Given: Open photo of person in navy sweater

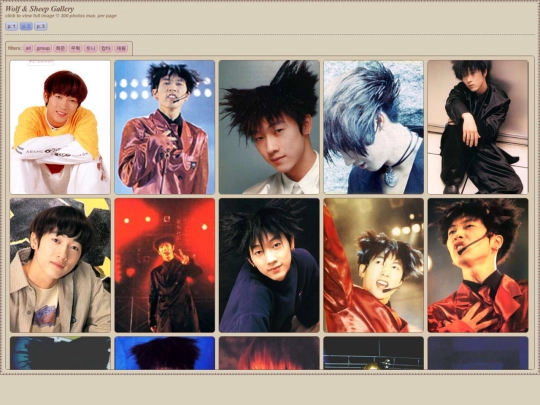Looking at the screenshot, I should (269, 265).
